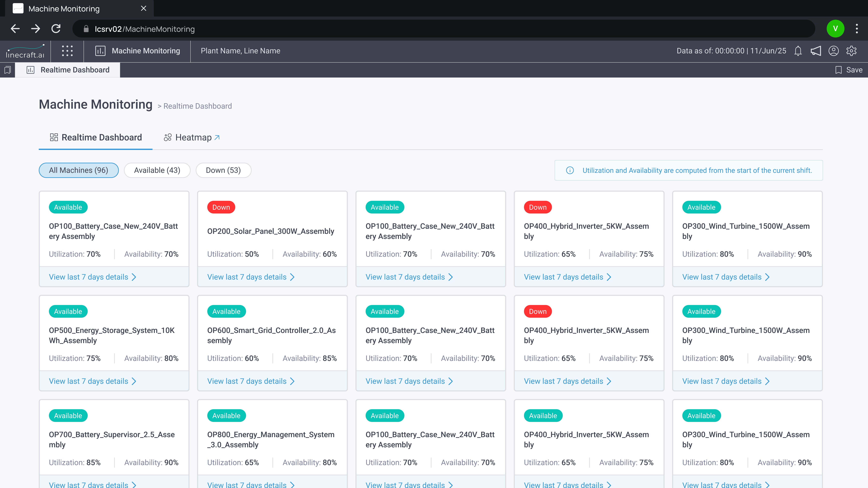Switch to the Heatmap tab
868x488 pixels.
coord(191,138)
